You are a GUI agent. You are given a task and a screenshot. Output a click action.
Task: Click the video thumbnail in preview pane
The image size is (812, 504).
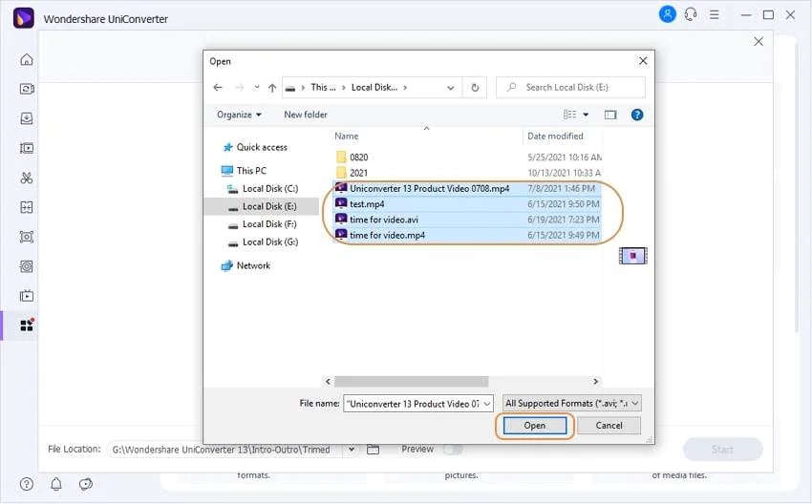click(632, 256)
